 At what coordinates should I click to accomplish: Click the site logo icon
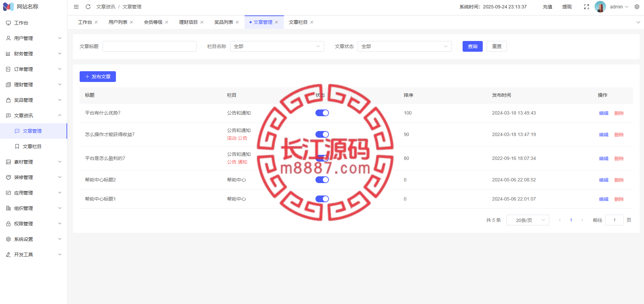click(8, 7)
